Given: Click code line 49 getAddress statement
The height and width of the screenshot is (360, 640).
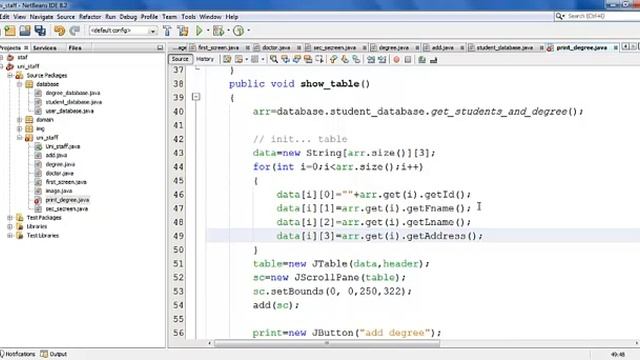Looking at the screenshot, I should coord(379,236).
